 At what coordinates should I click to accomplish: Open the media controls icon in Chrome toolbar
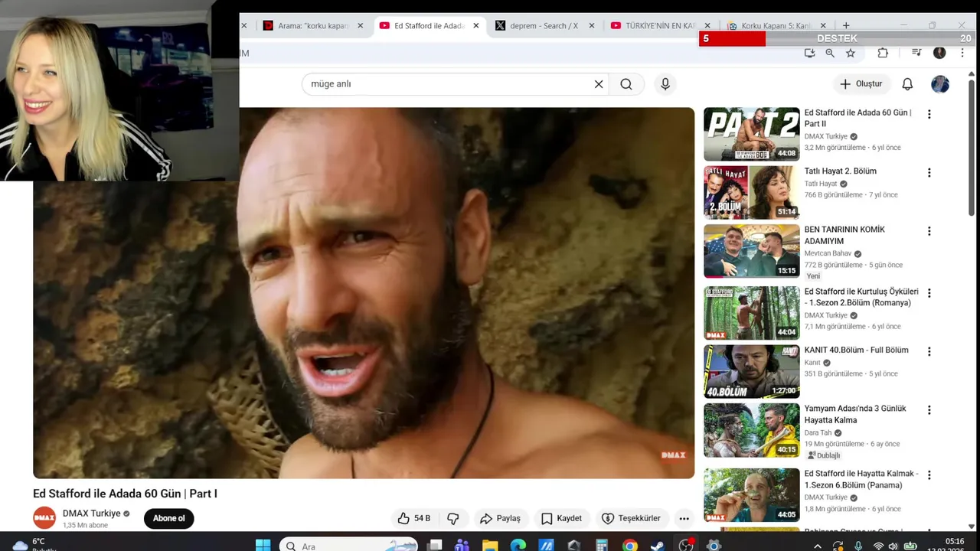pos(916,53)
